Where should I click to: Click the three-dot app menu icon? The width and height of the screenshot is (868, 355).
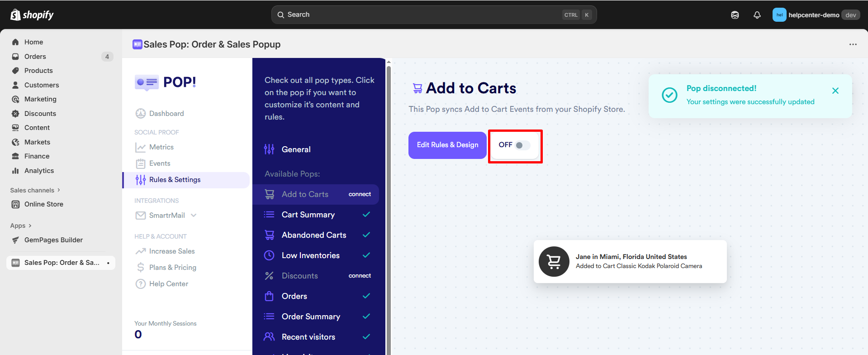853,44
